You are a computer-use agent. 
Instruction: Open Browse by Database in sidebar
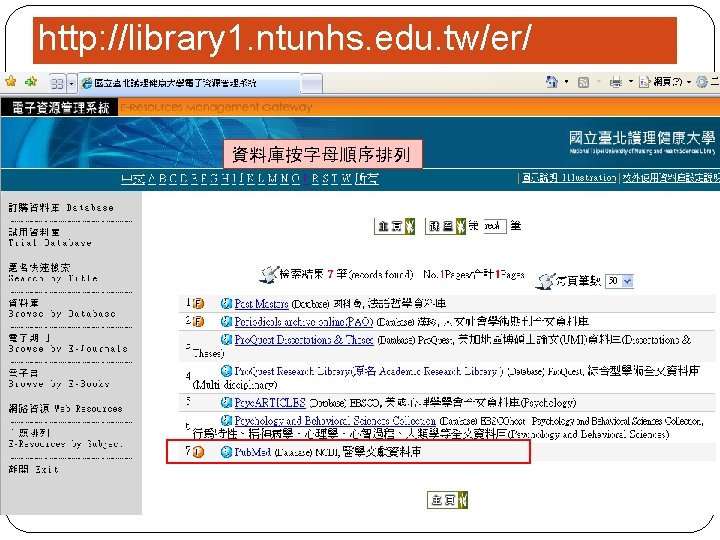click(x=62, y=308)
